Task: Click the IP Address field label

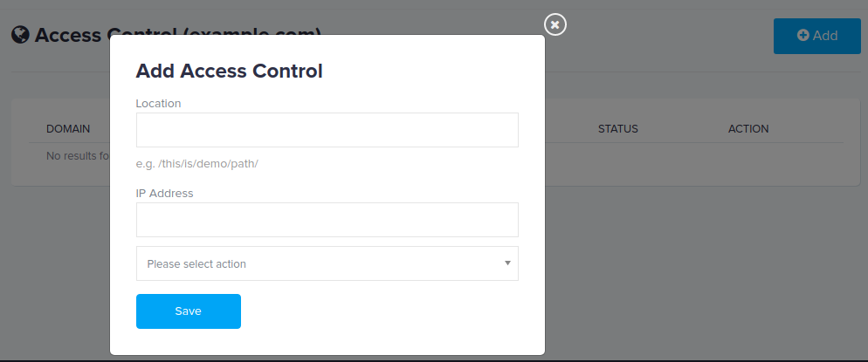Action: (x=164, y=194)
